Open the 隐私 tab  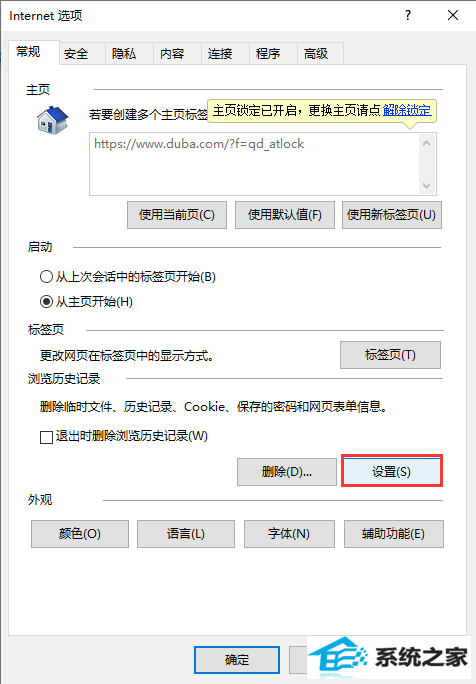[124, 54]
